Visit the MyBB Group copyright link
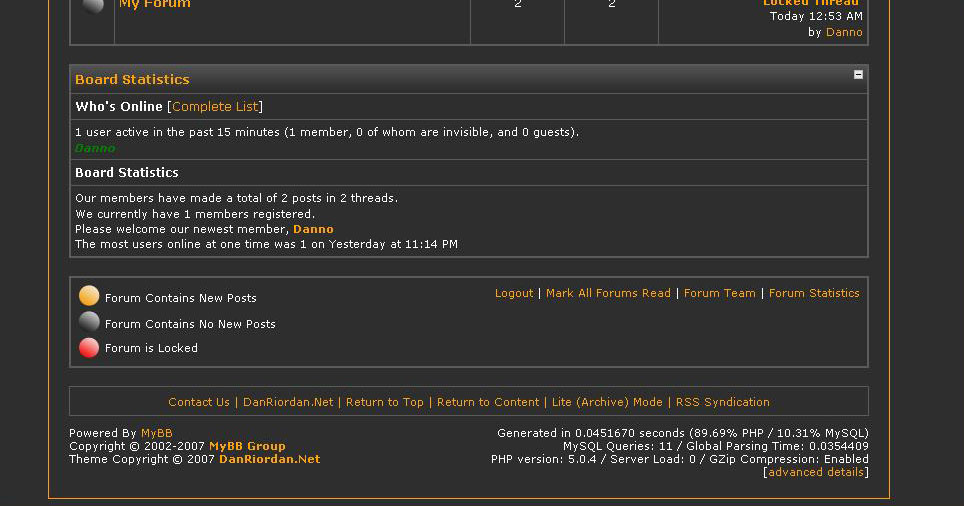The height and width of the screenshot is (506, 964). pos(247,446)
